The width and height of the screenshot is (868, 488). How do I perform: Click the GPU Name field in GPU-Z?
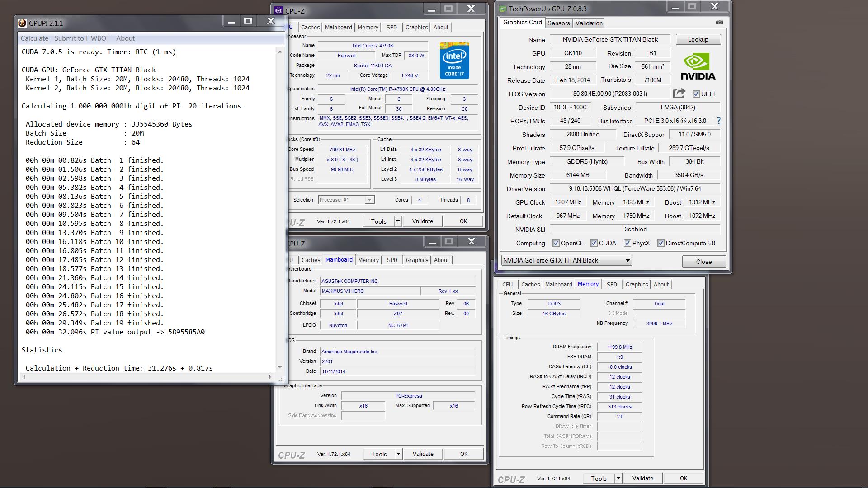(610, 39)
